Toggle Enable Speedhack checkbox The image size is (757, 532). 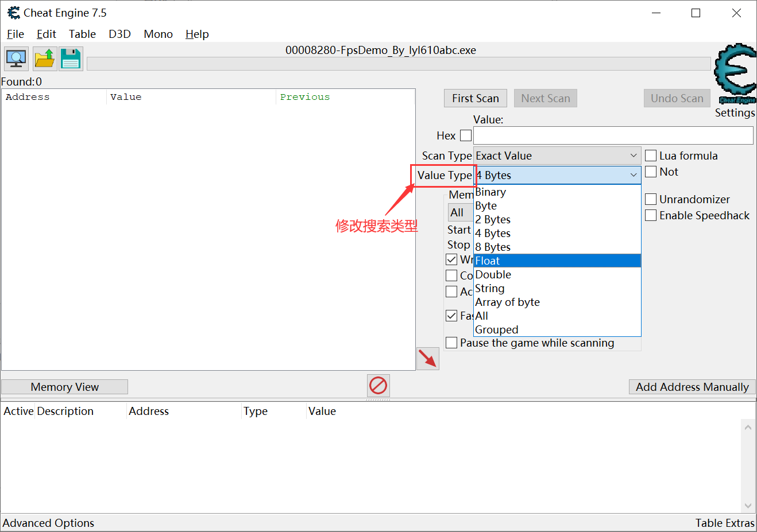[x=651, y=215]
